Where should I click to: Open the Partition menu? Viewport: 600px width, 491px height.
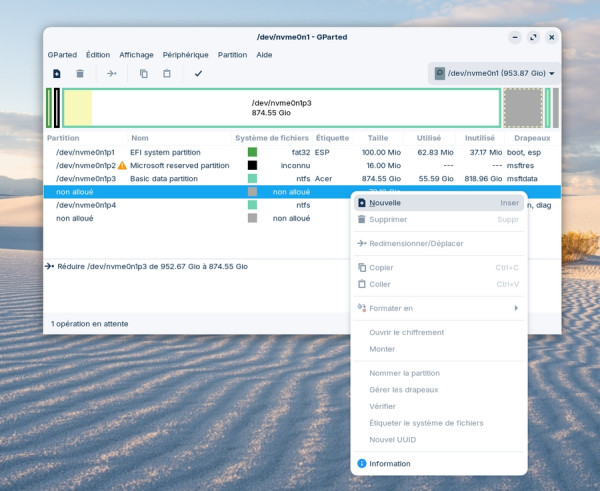(x=232, y=55)
